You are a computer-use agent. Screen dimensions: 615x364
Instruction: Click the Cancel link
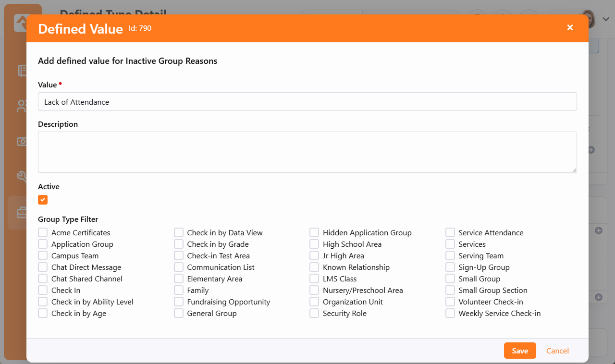(557, 351)
